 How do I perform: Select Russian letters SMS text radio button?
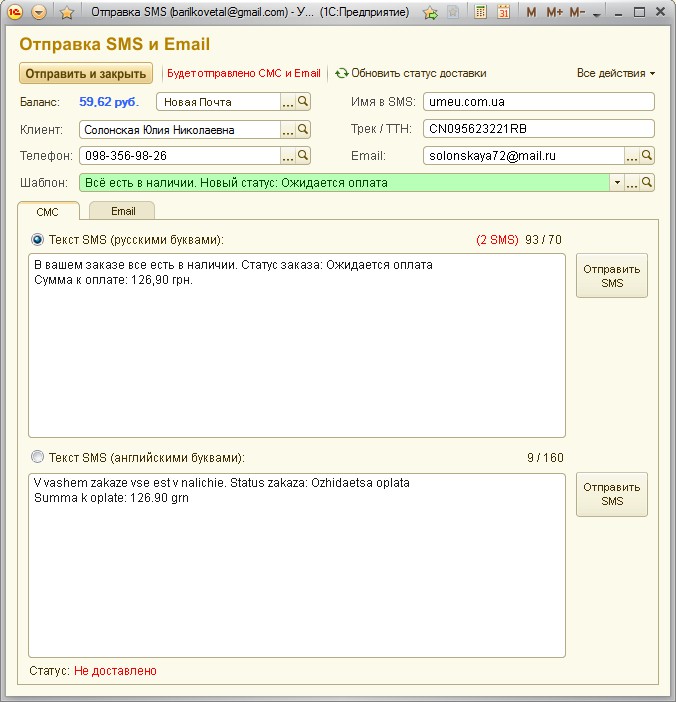(x=38, y=240)
